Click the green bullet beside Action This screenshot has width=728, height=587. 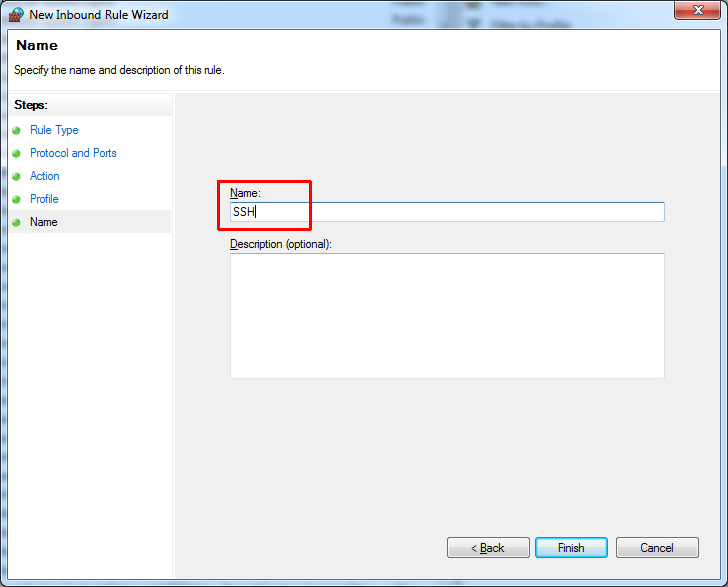[x=17, y=176]
